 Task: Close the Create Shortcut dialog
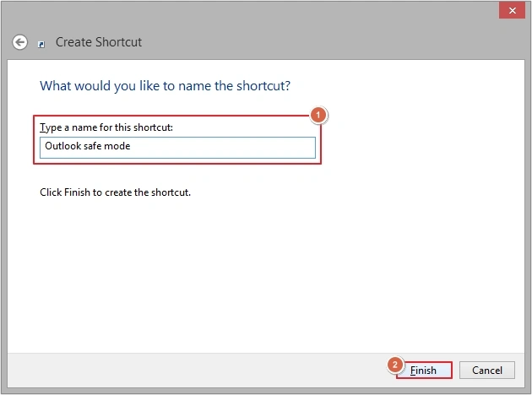click(x=512, y=10)
